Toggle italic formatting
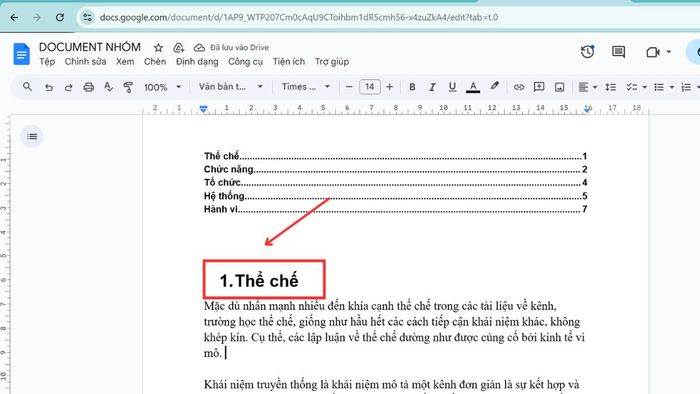 (x=432, y=87)
